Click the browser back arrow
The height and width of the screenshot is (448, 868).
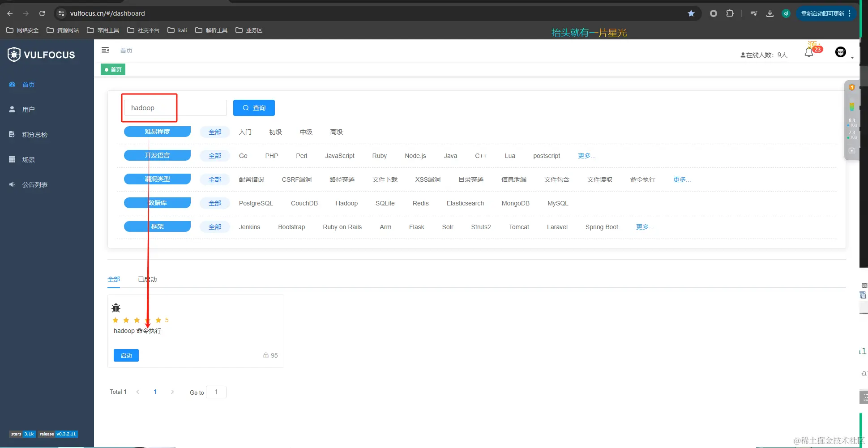click(10, 13)
